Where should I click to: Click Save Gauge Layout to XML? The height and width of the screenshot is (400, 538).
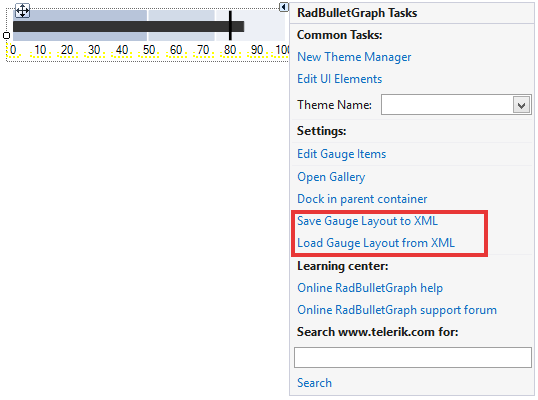(x=367, y=221)
